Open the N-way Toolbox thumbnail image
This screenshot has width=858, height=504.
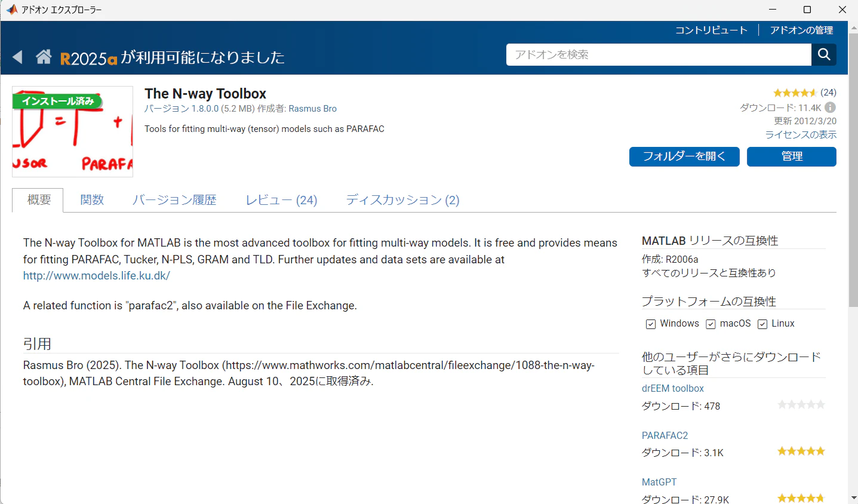pos(72,131)
